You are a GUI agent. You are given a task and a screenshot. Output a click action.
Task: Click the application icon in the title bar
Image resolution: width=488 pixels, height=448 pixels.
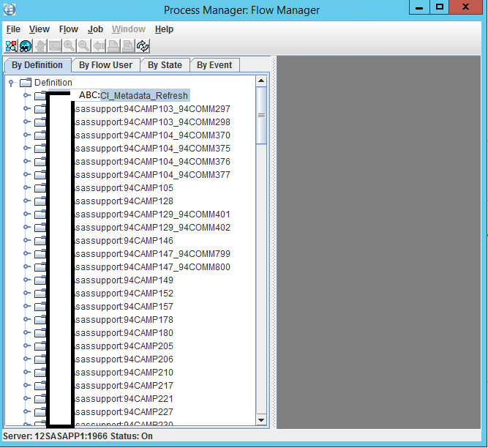(x=10, y=10)
